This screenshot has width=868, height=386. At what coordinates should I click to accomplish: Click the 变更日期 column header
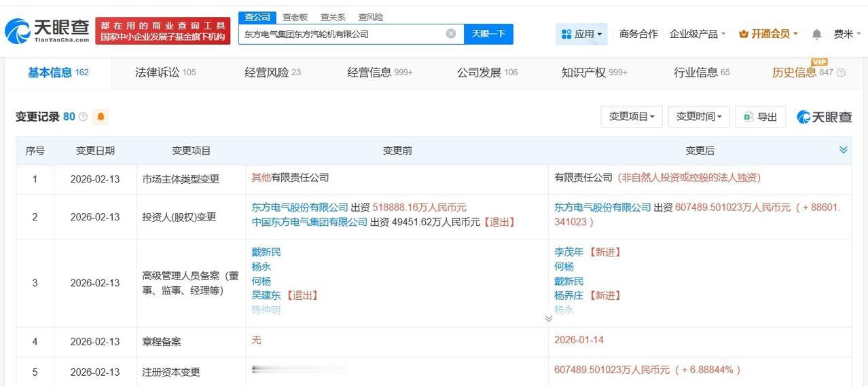point(95,151)
